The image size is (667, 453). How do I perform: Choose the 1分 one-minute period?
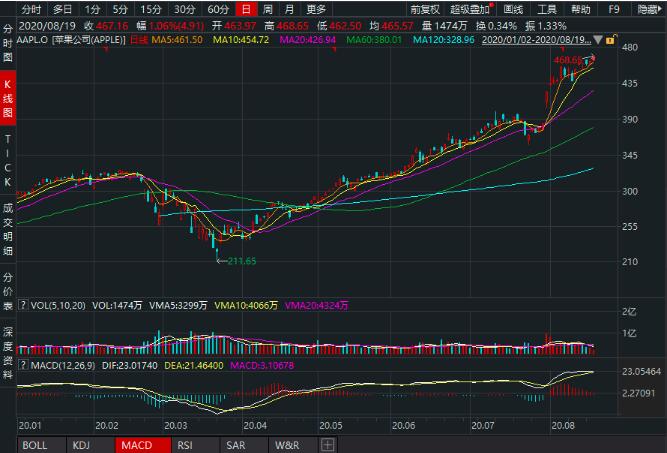92,9
